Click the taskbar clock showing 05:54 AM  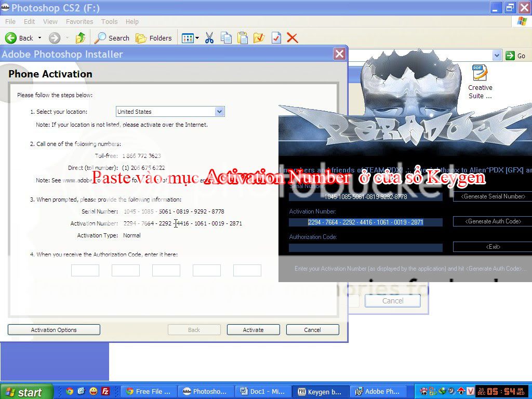502,392
